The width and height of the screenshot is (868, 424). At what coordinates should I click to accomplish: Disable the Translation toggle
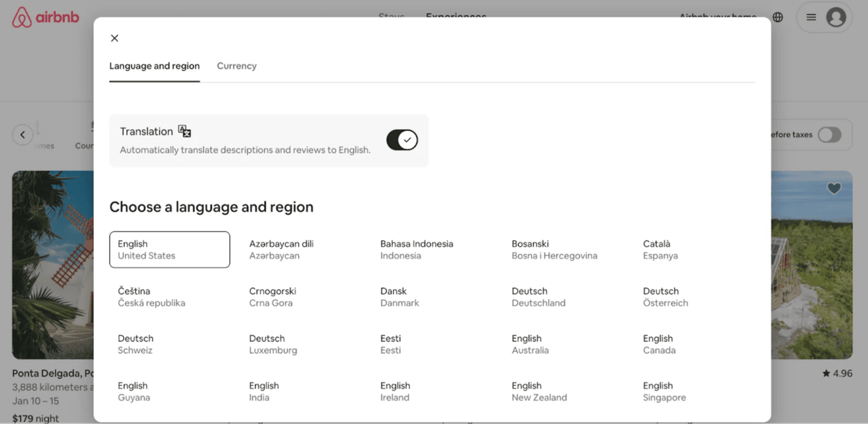pos(402,140)
